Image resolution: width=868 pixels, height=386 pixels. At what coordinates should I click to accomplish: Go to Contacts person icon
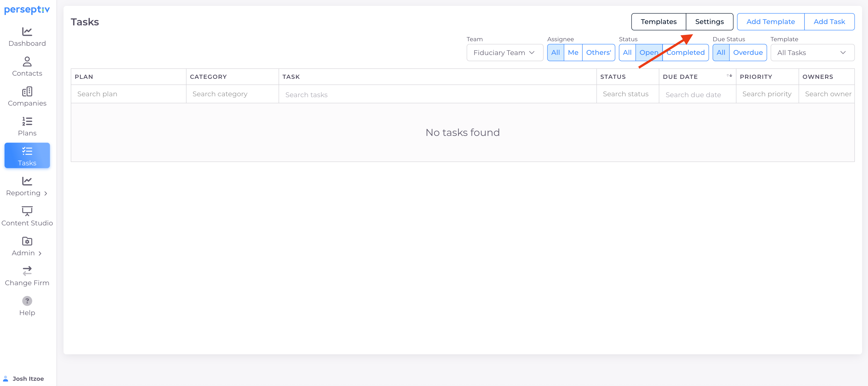point(27,62)
